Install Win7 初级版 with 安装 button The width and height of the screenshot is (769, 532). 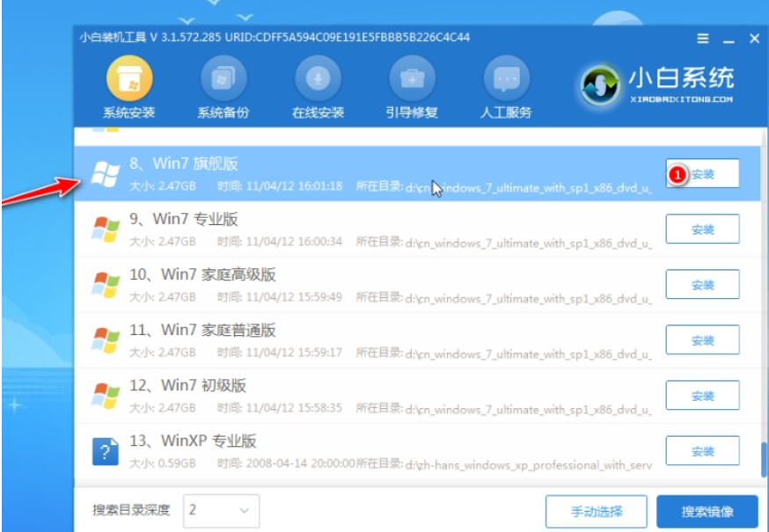tap(702, 395)
